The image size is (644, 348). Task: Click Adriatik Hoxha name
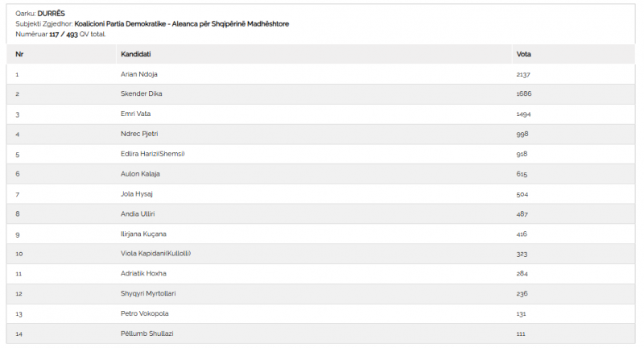143,274
